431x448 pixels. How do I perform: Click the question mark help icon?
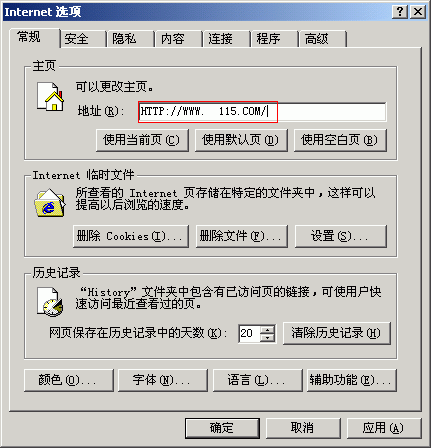point(400,12)
